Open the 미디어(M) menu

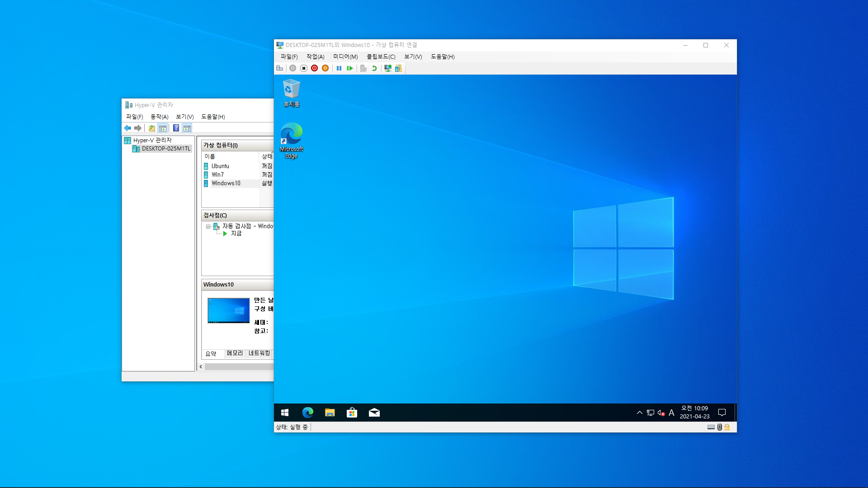click(x=345, y=56)
